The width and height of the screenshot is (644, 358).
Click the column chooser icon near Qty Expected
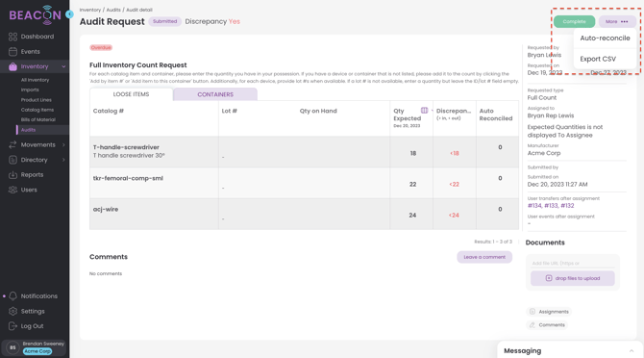[x=424, y=110]
